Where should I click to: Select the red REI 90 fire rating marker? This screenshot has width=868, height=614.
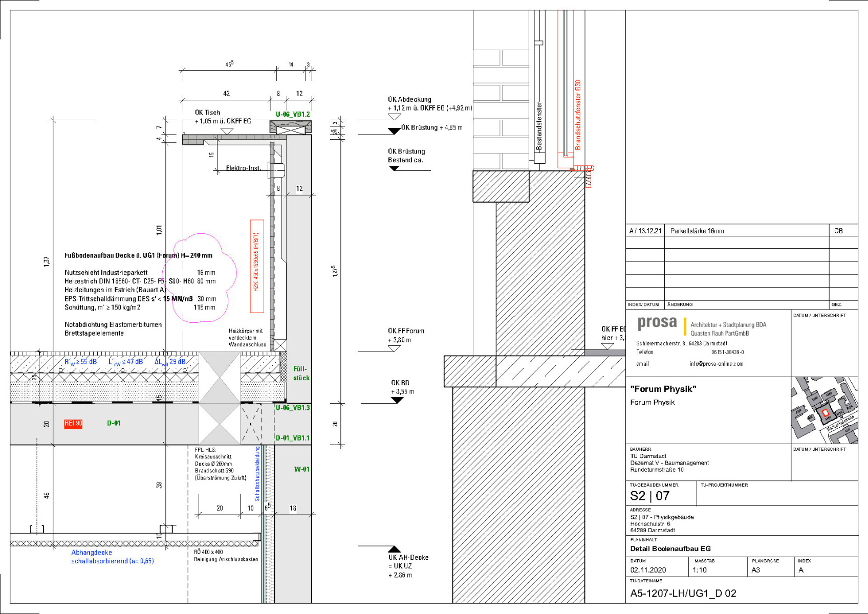pos(72,423)
